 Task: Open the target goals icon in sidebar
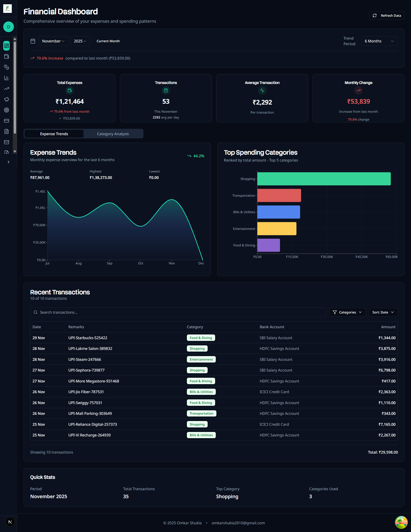(x=6, y=110)
